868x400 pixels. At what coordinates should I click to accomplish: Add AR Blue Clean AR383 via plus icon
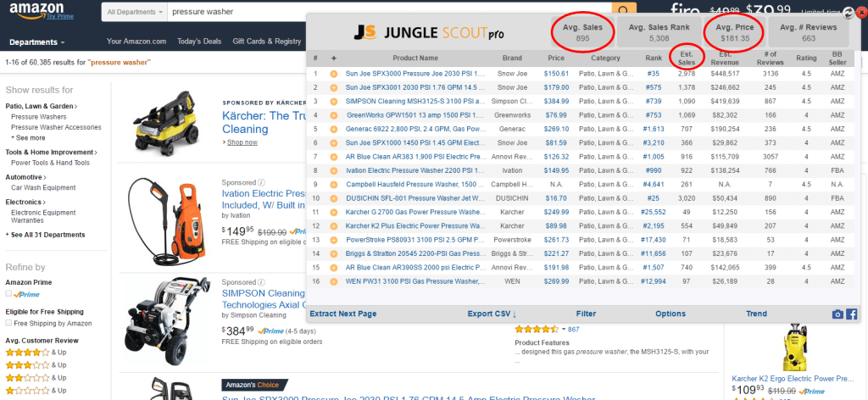click(333, 157)
